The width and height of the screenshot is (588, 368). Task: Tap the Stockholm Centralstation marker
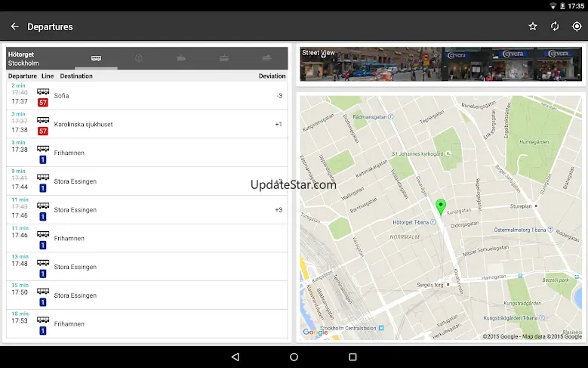pyautogui.click(x=381, y=328)
